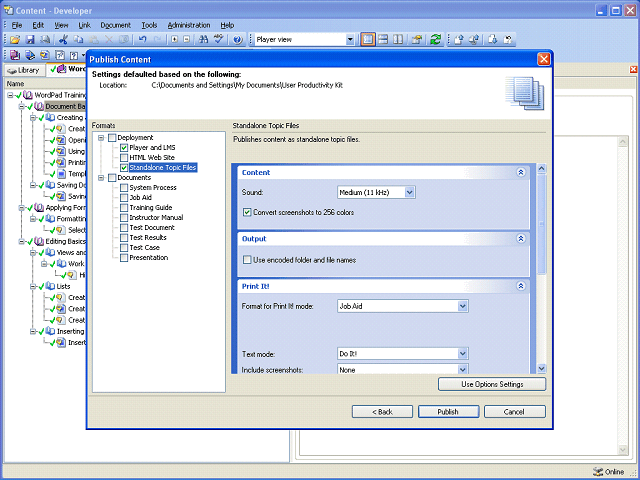Viewport: 640px width, 480px height.
Task: Enable the System Process document checkbox
Action: pos(124,188)
